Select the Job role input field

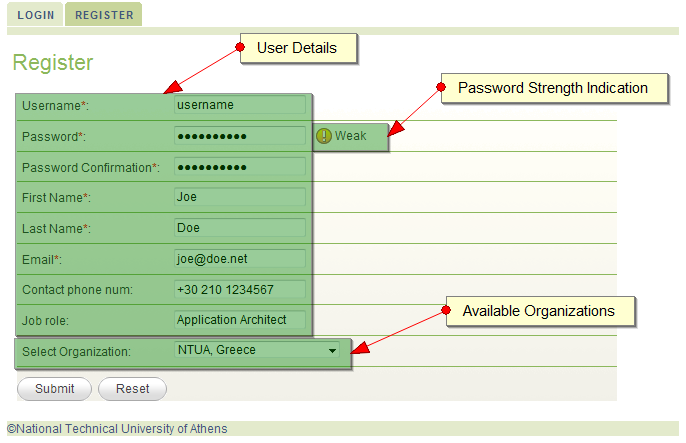[240, 320]
